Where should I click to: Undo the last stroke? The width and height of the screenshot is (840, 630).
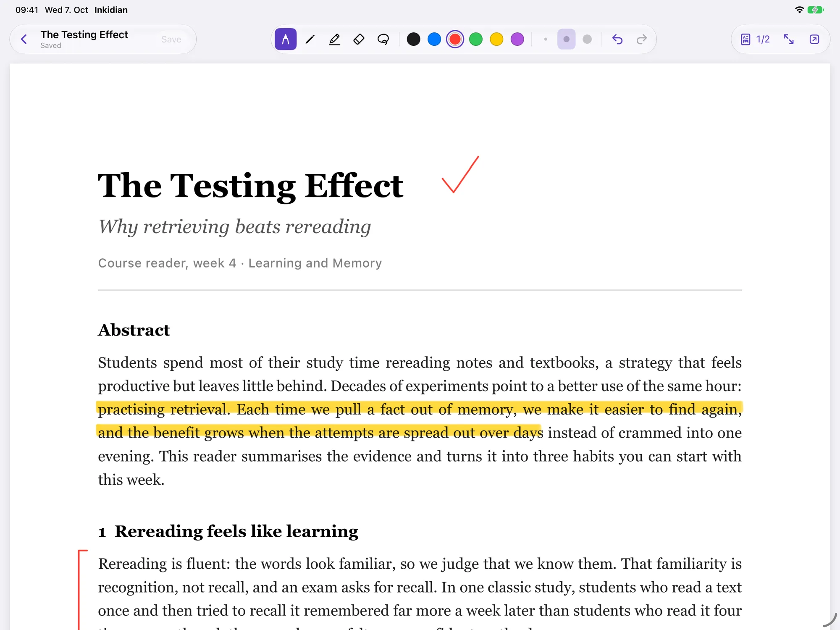[617, 39]
